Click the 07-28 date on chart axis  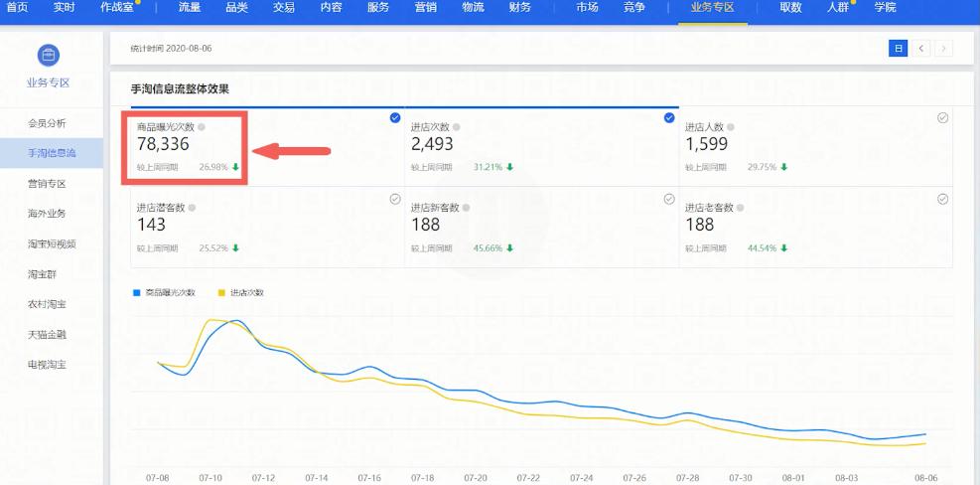tap(687, 477)
